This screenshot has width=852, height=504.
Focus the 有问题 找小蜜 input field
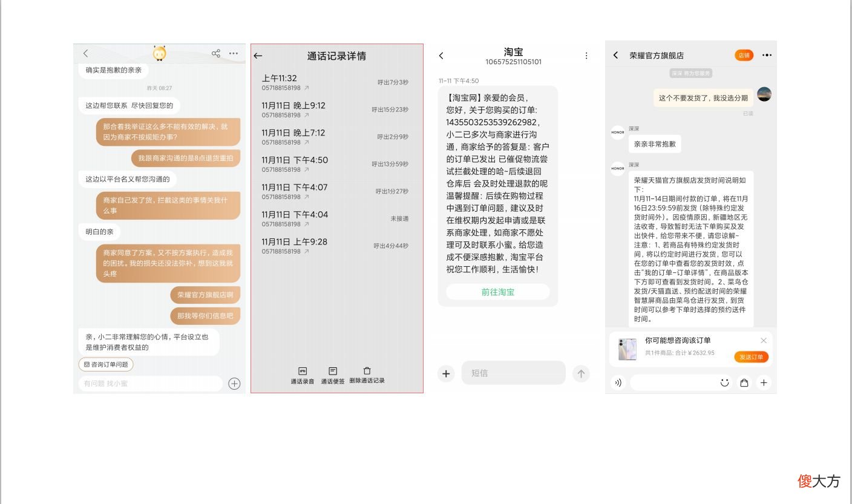point(151,384)
